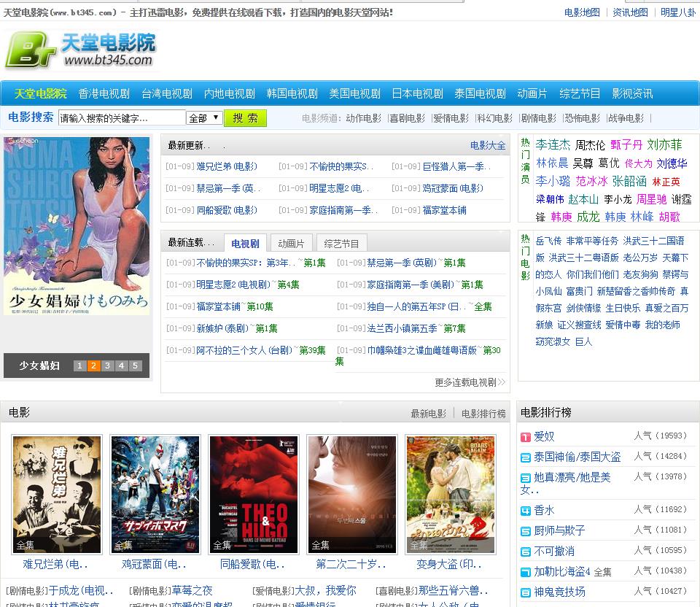
Task: Open the 鸡冠蒙面 movie poster
Action: tap(155, 495)
